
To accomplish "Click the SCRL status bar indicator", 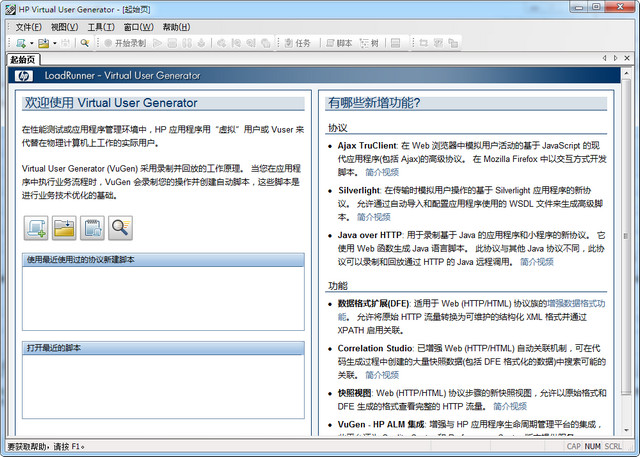I will [x=613, y=446].
